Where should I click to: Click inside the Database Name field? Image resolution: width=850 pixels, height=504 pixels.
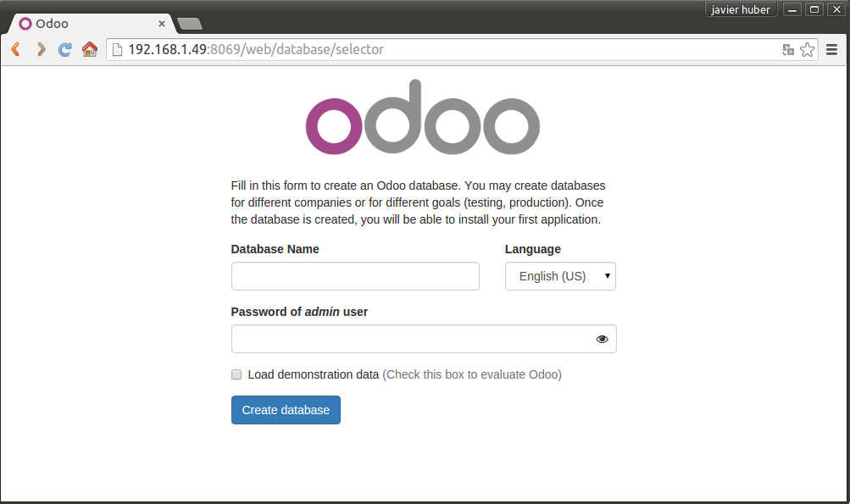tap(354, 275)
